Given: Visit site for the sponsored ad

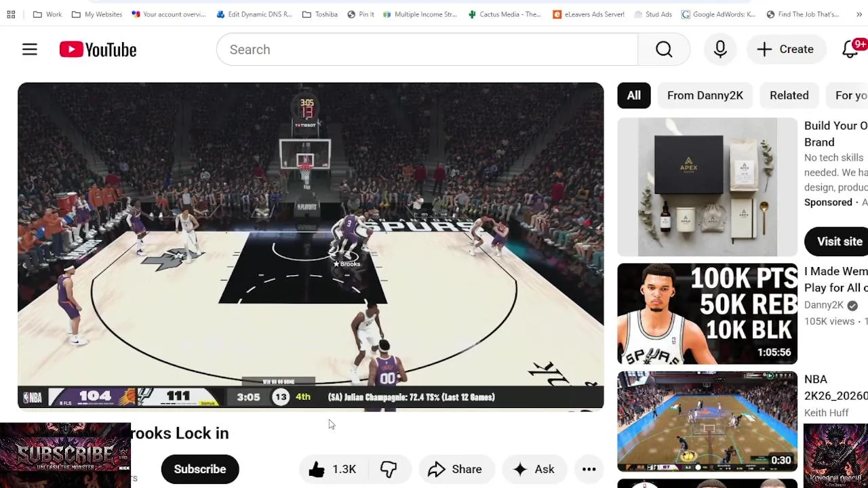Looking at the screenshot, I should [837, 241].
